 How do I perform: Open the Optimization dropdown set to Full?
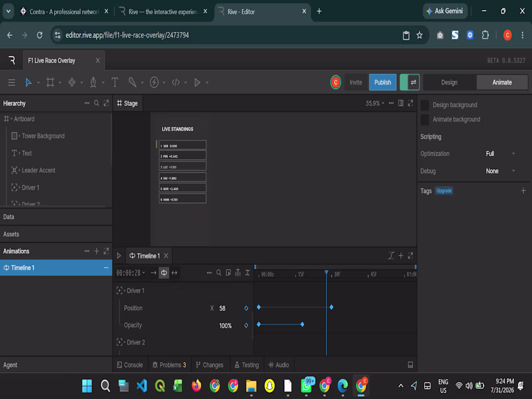pyautogui.click(x=500, y=154)
